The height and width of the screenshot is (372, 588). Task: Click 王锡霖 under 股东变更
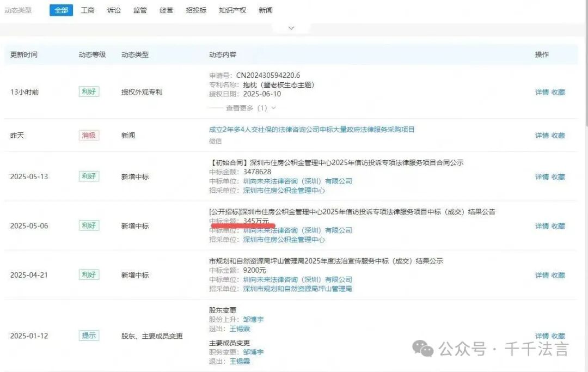click(x=240, y=328)
